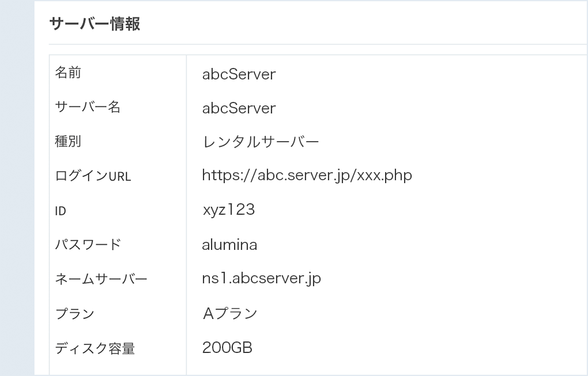Select the 種別 label
588x376 pixels.
(68, 141)
